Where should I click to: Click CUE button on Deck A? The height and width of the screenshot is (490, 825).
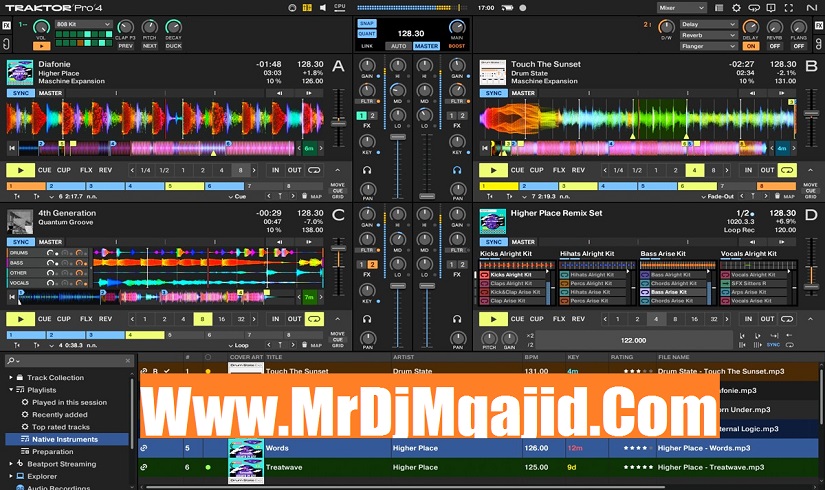point(45,171)
